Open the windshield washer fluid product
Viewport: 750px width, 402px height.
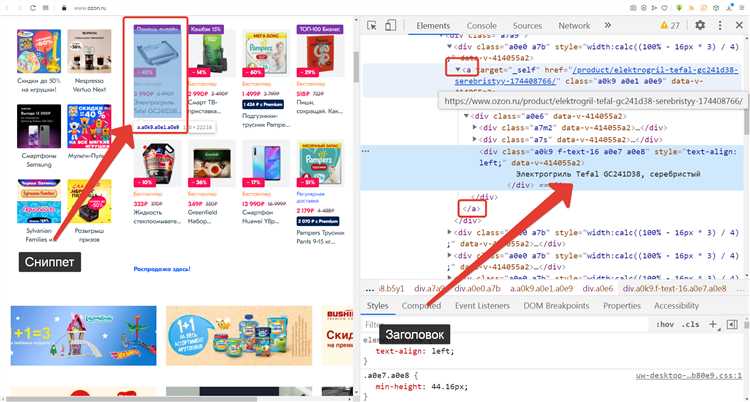157,183
